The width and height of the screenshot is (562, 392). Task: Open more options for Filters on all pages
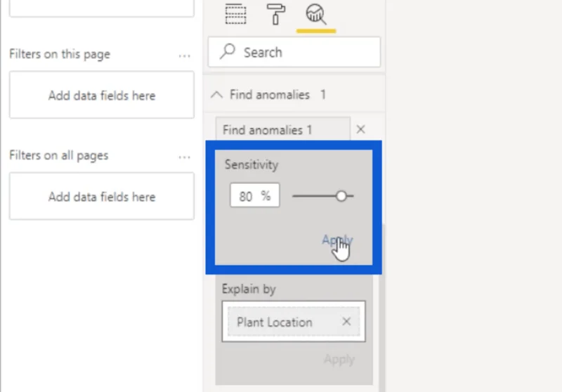184,157
